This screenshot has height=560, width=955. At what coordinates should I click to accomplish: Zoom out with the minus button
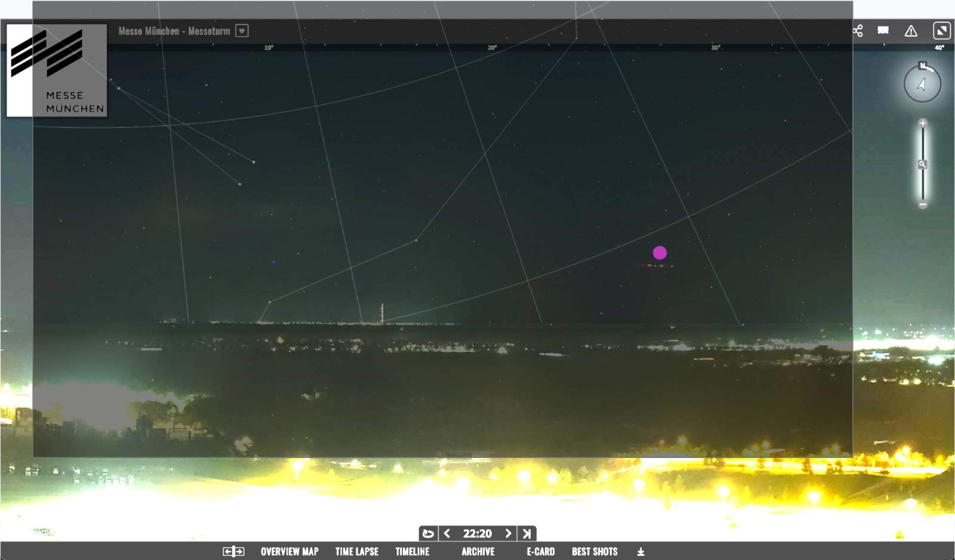[923, 205]
